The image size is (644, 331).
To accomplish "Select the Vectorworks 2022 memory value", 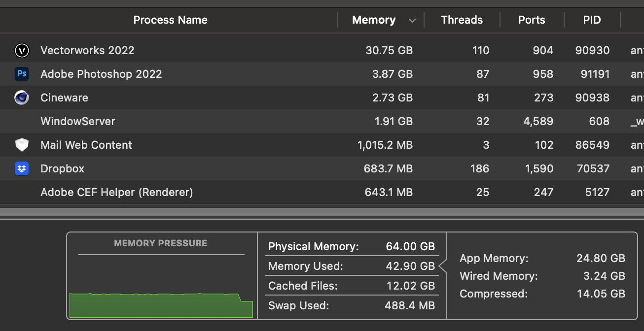I will [389, 50].
